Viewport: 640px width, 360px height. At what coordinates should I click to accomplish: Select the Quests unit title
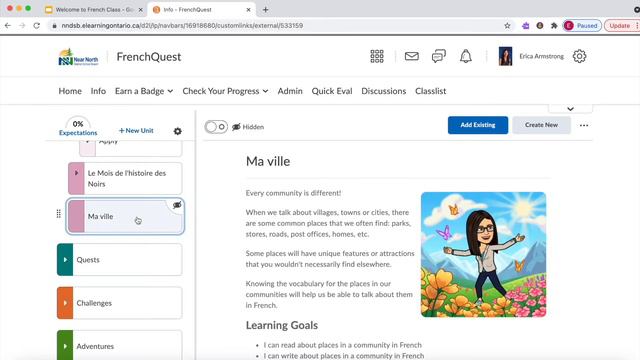click(88, 260)
